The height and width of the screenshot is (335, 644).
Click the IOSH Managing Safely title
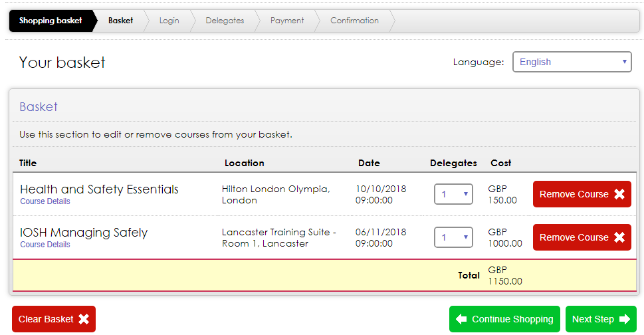[84, 233]
